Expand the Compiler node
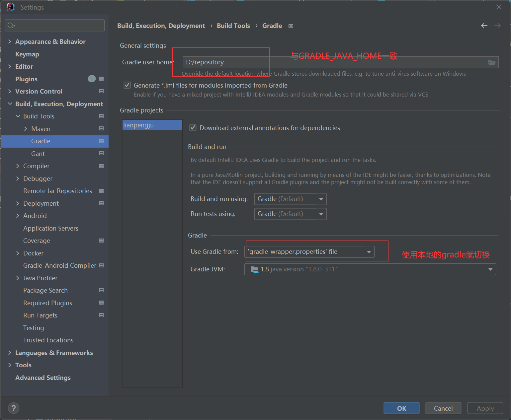Screen dimensions: 511x420 (x=18, y=166)
